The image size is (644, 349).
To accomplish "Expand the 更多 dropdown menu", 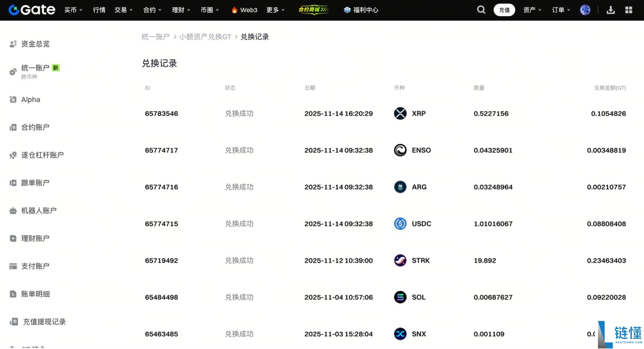I will 275,10.
